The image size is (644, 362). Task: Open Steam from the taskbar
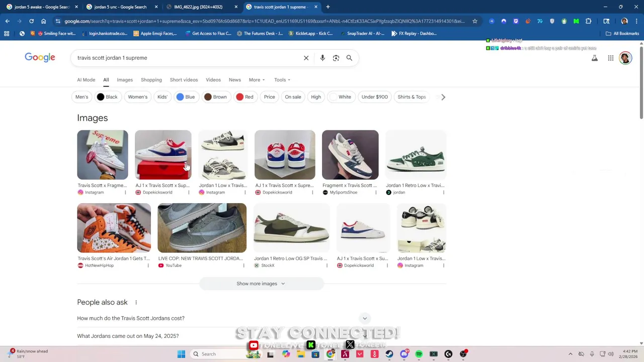[389, 354]
